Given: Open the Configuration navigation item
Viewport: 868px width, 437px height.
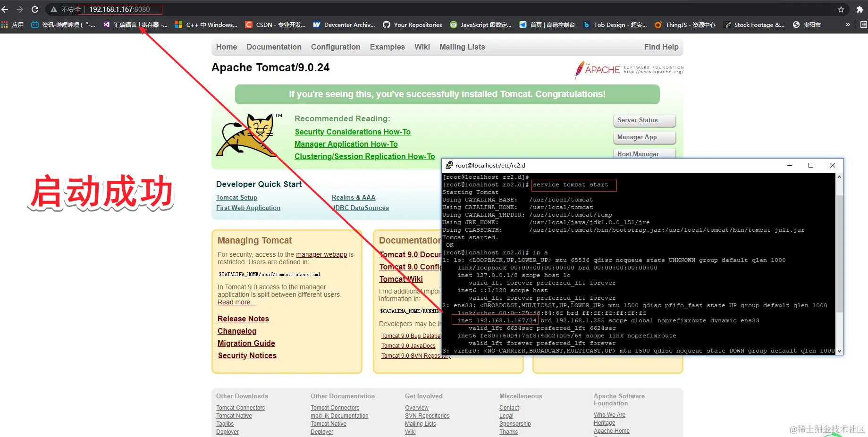Looking at the screenshot, I should tap(336, 47).
